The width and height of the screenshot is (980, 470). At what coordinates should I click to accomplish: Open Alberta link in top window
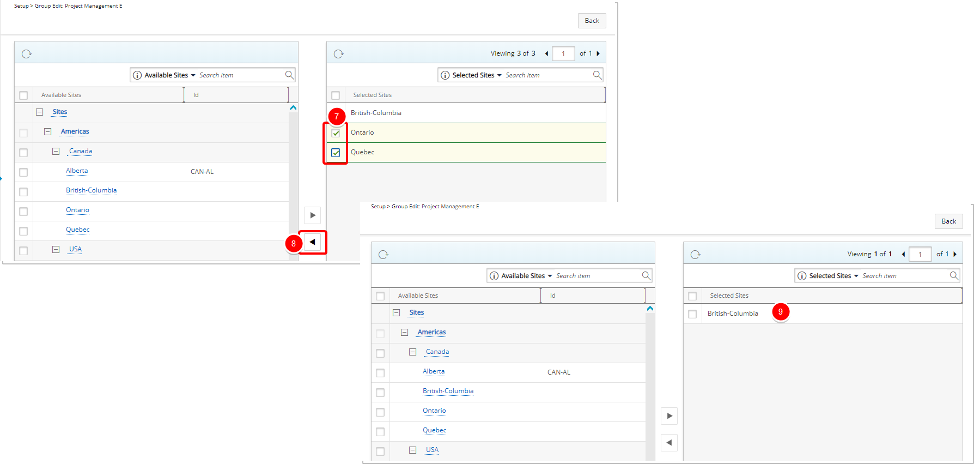coord(77,171)
